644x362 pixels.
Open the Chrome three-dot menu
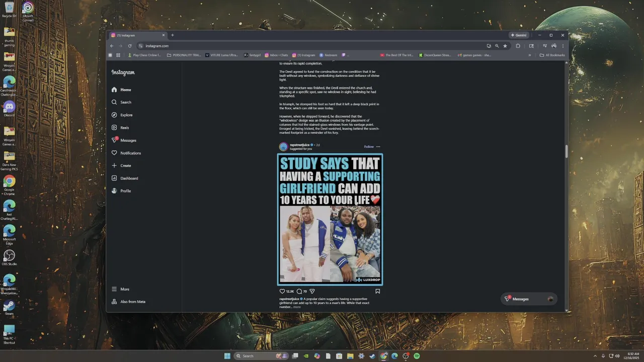pos(563,46)
